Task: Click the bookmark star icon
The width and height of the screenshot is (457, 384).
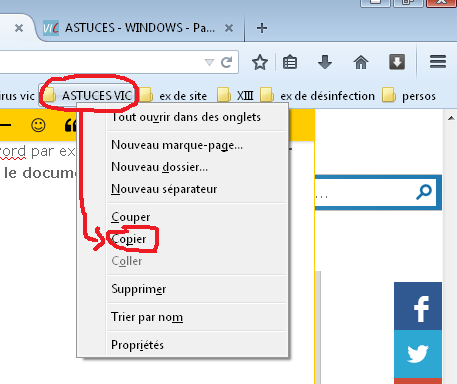Action: click(x=260, y=62)
